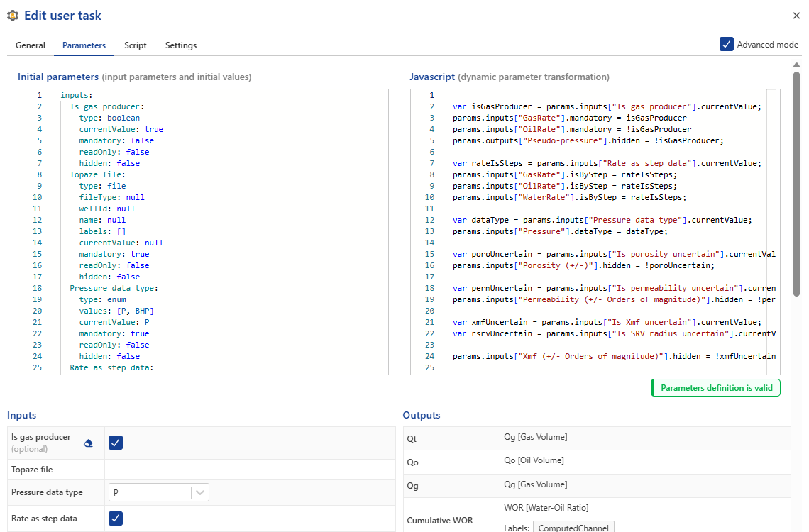The image size is (809, 532).
Task: Click the 'fileType: null' line
Action: pyautogui.click(x=111, y=197)
